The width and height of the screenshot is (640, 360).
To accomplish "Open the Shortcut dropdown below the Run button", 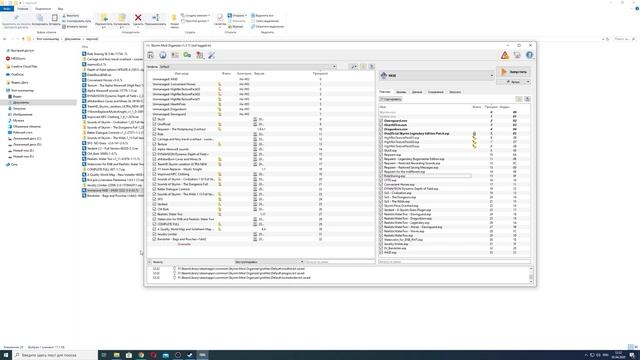I will coord(528,82).
